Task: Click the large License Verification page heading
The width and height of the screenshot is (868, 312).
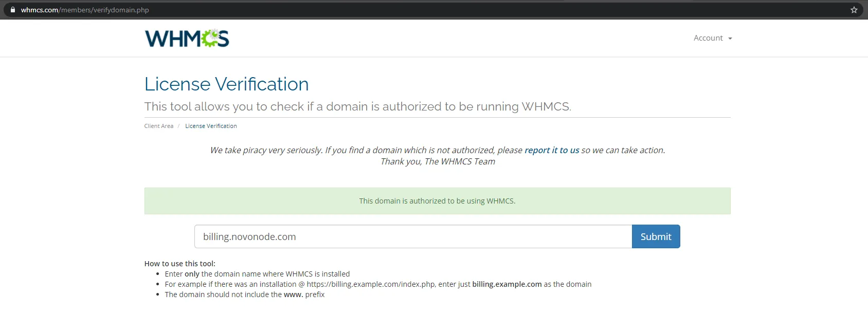Action: [x=226, y=84]
